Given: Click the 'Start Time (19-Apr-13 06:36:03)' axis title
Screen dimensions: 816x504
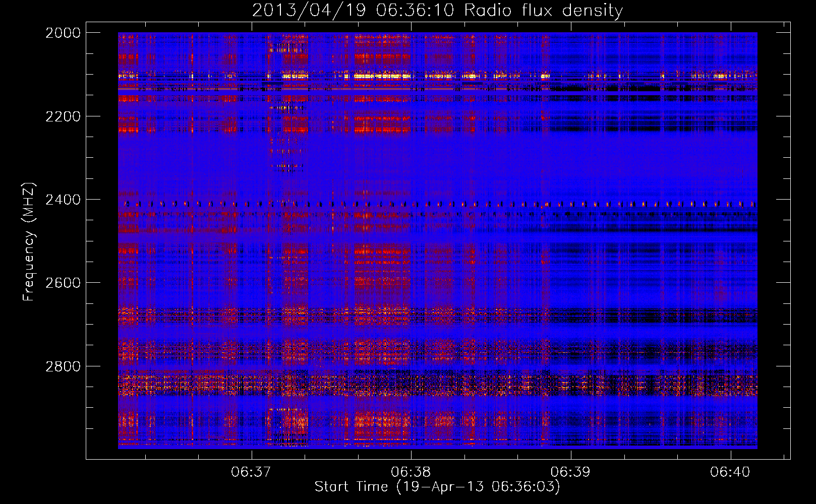Looking at the screenshot, I should 437,487.
